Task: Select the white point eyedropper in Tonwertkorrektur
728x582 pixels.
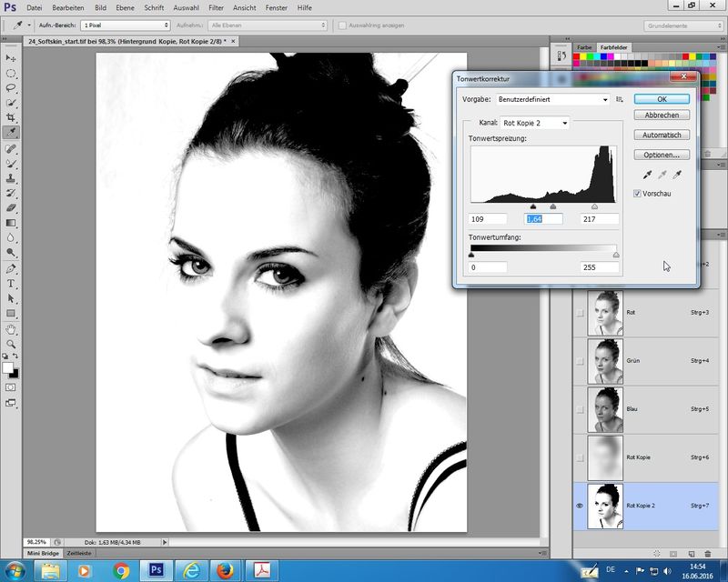Action: pyautogui.click(x=676, y=175)
